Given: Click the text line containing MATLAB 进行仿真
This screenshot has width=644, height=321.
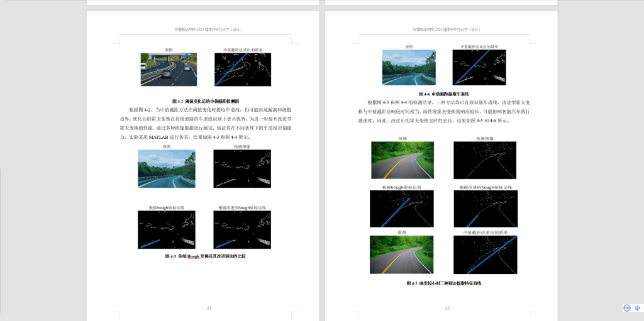Looking at the screenshot, I should 186,137.
